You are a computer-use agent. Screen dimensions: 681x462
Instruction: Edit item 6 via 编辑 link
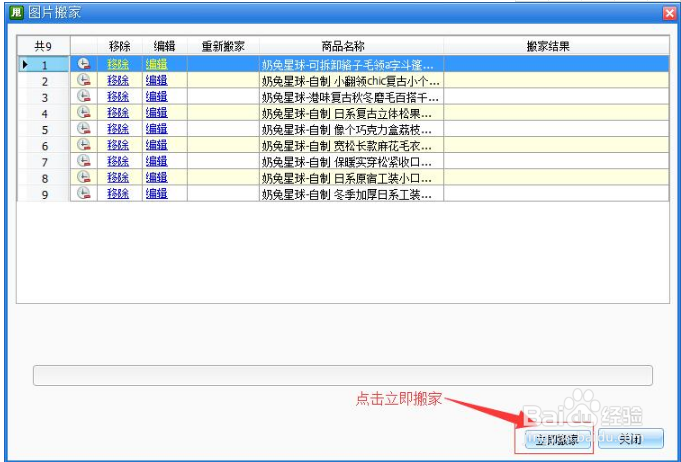tap(157, 145)
